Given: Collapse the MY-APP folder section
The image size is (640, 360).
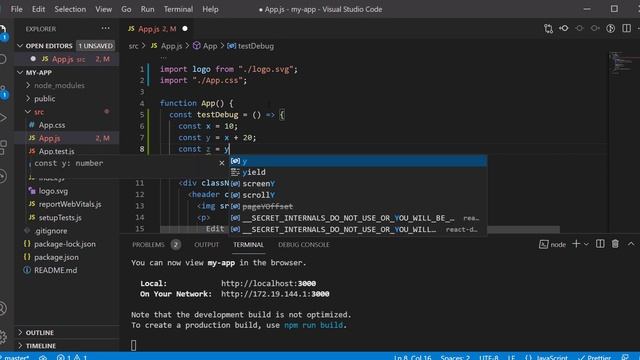Looking at the screenshot, I should pos(20,72).
